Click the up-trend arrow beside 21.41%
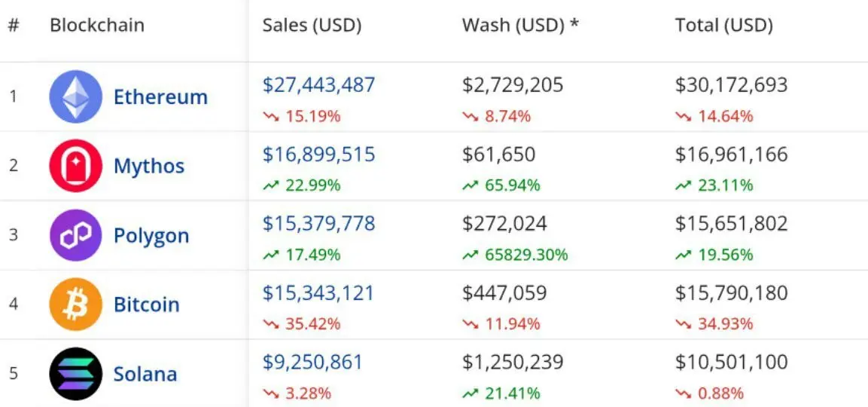The width and height of the screenshot is (868, 407). coord(470,393)
